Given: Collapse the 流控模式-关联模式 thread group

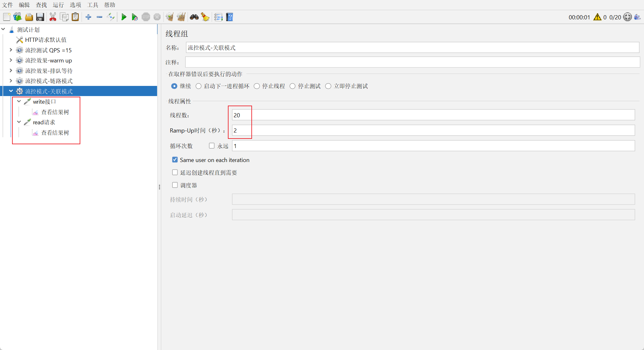Looking at the screenshot, I should click(x=11, y=91).
